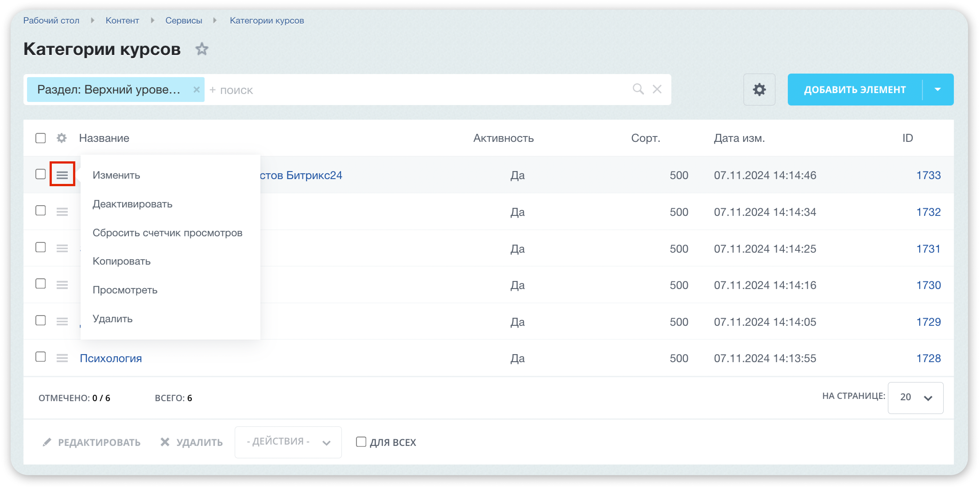Open the row menu for Психология
Image resolution: width=980 pixels, height=488 pixels.
tap(62, 358)
